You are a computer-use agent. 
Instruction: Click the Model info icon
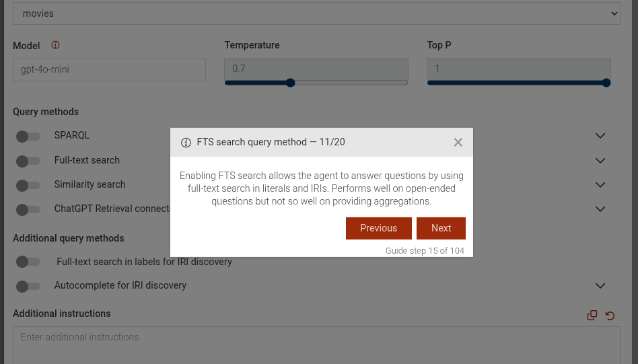[55, 45]
